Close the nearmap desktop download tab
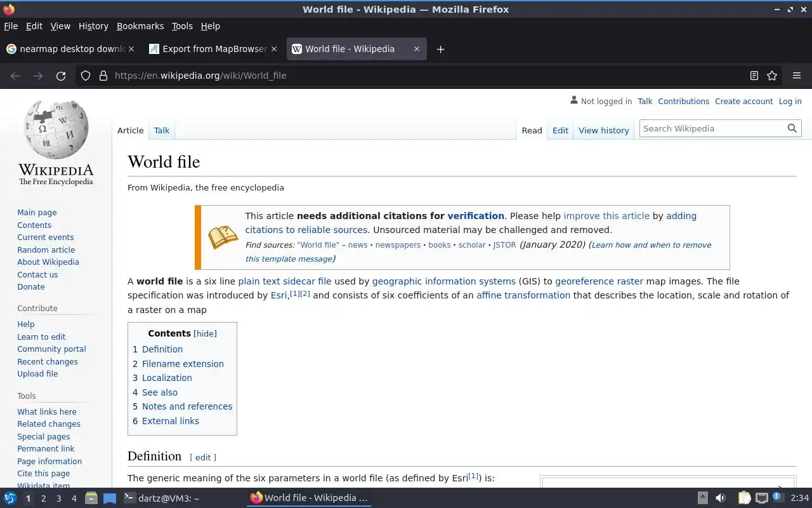Screen dimensions: 812x508 131,49
